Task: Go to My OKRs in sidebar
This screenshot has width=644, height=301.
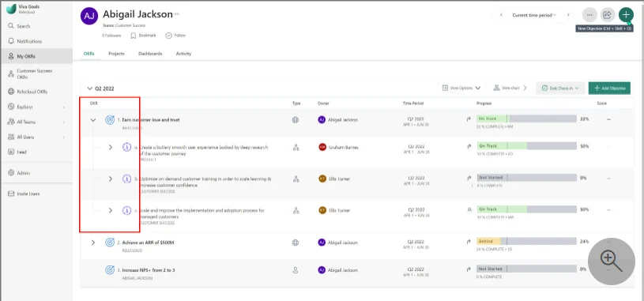Action: pyautogui.click(x=36, y=56)
